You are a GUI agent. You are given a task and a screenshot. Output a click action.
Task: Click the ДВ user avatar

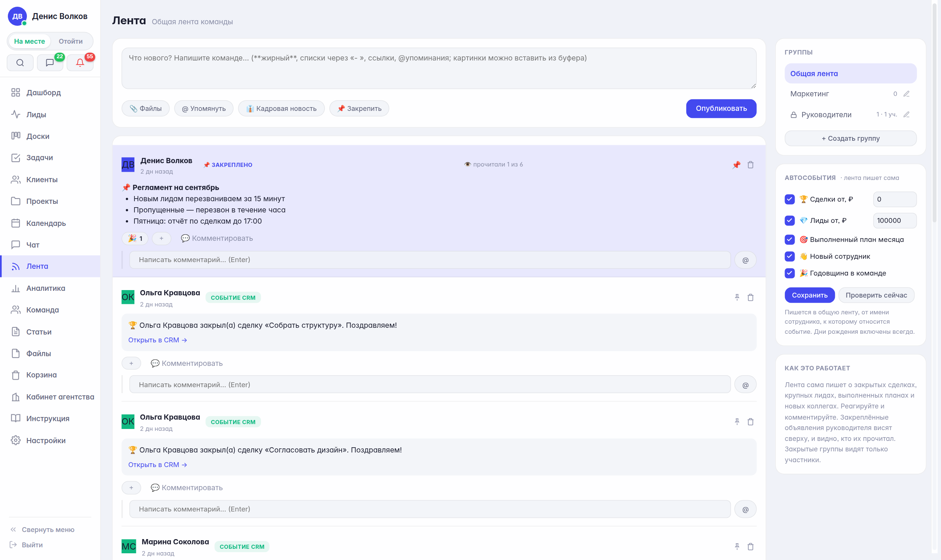pos(17,16)
